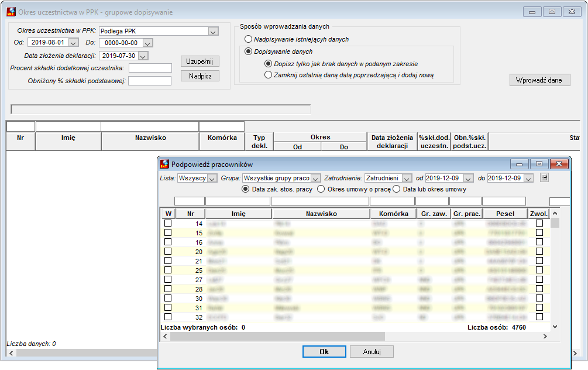Viewport: 588px width, 370px height.
Task: Check the Zwol. box in row 20
Action: [x=539, y=251]
